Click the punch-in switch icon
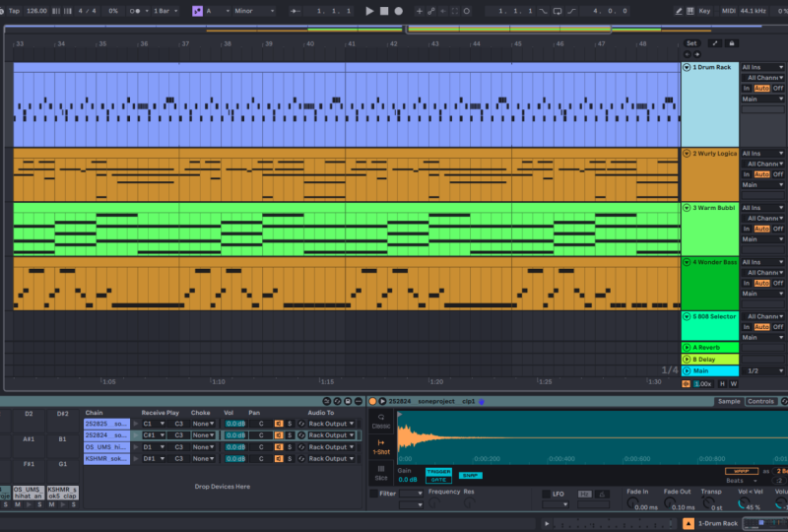788x532 pixels. point(544,11)
